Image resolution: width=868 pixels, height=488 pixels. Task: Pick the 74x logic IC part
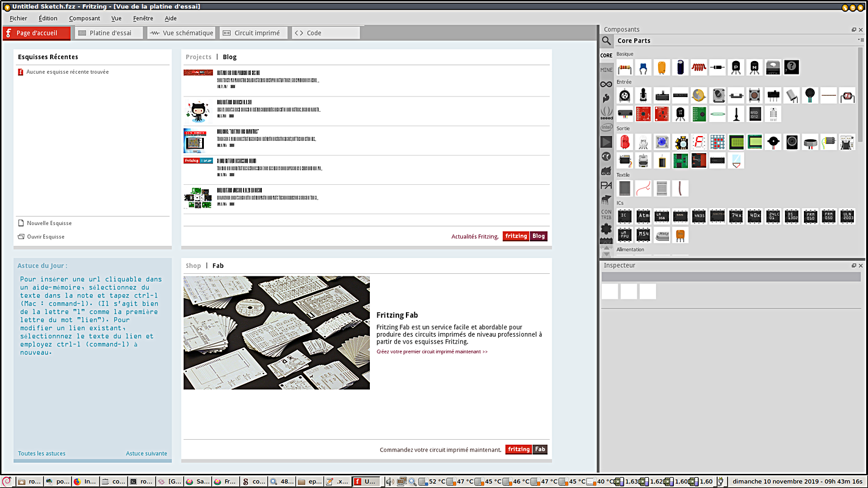pos(736,216)
